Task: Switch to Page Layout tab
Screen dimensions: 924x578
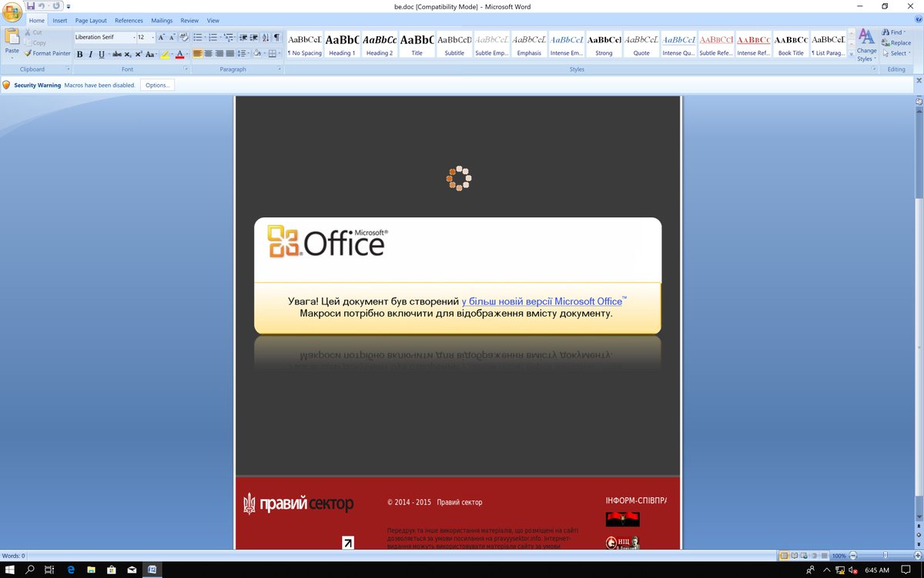Action: point(91,21)
